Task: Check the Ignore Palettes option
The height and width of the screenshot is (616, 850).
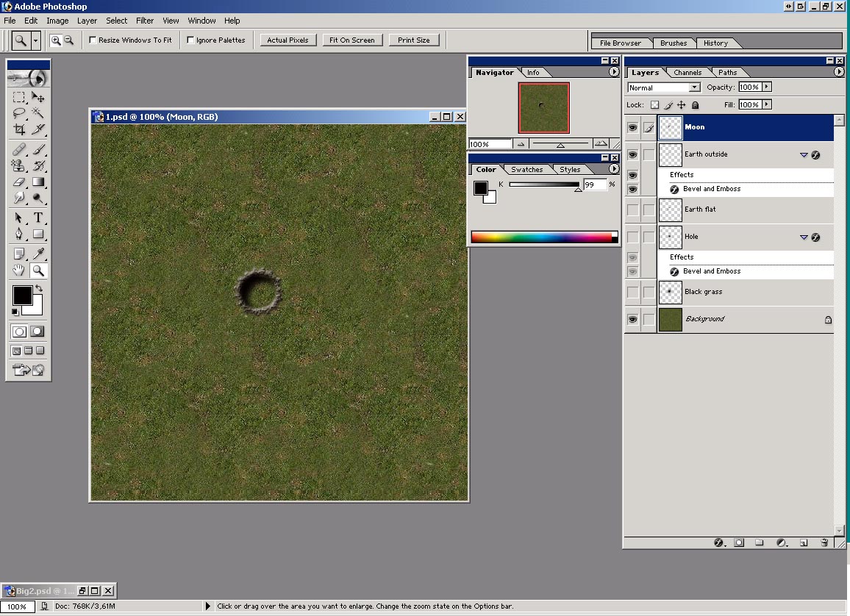Action: pos(190,40)
